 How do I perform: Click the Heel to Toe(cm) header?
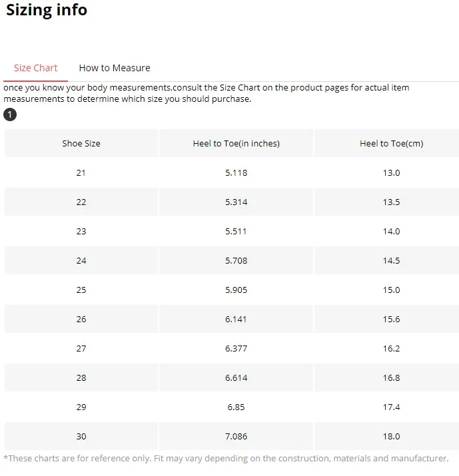391,143
